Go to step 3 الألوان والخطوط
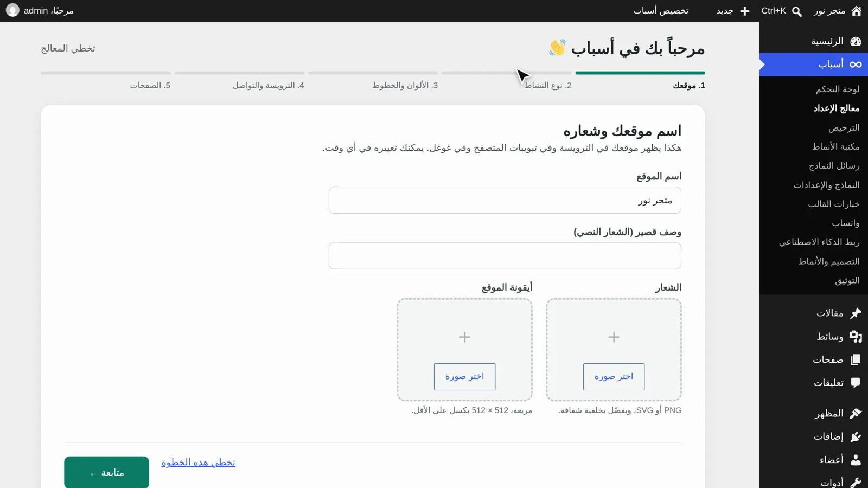Image resolution: width=868 pixels, height=488 pixels. [x=405, y=86]
